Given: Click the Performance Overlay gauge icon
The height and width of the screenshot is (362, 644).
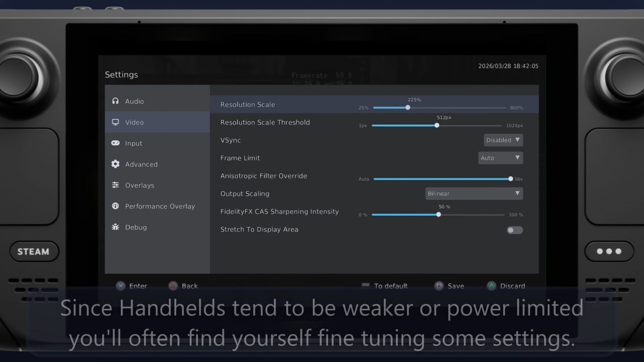Looking at the screenshot, I should coord(115,206).
